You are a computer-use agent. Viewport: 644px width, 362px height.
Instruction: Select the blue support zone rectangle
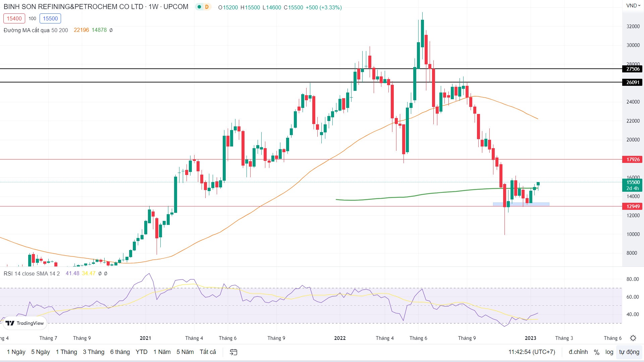coord(521,204)
